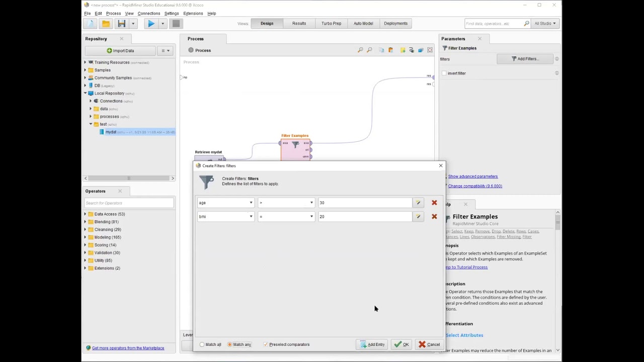The width and height of the screenshot is (644, 362).
Task: Open the Extensions menu
Action: tap(193, 14)
